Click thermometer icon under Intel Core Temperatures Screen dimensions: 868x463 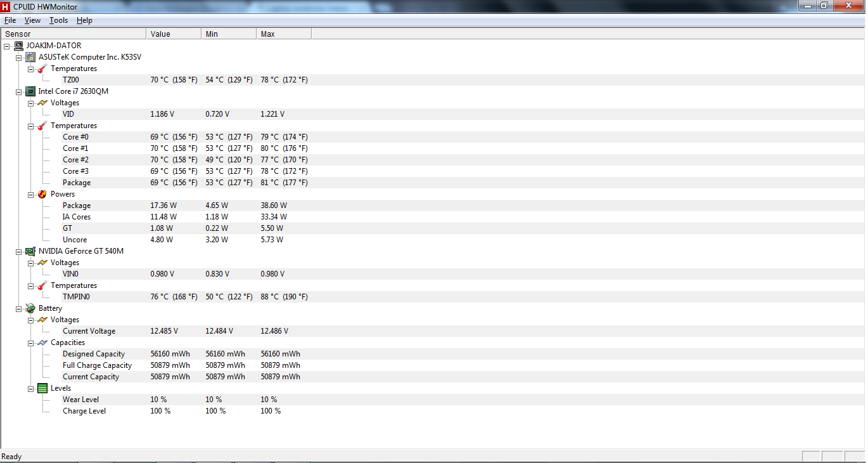pos(42,126)
